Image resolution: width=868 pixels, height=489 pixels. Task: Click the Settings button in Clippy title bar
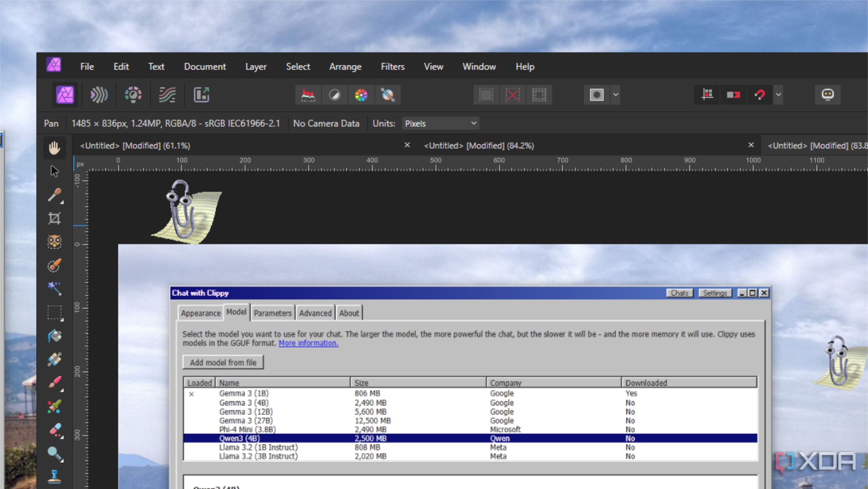pos(714,293)
